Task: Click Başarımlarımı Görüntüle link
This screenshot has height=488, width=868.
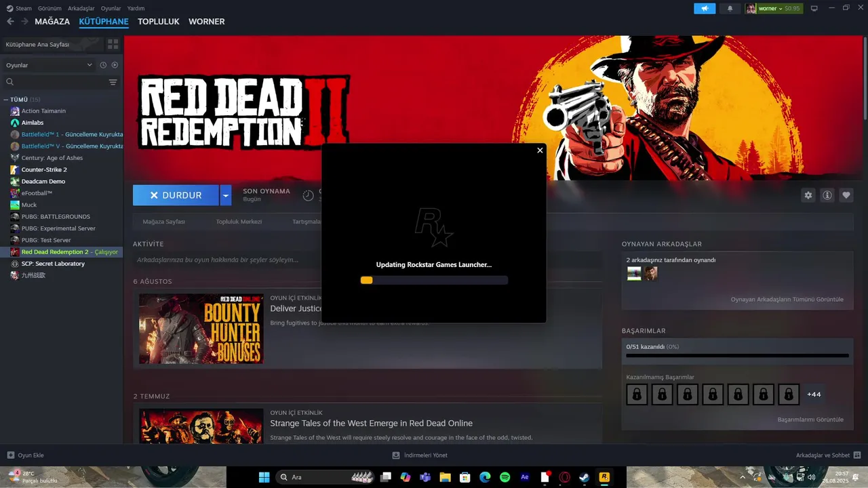Action: [x=810, y=420]
